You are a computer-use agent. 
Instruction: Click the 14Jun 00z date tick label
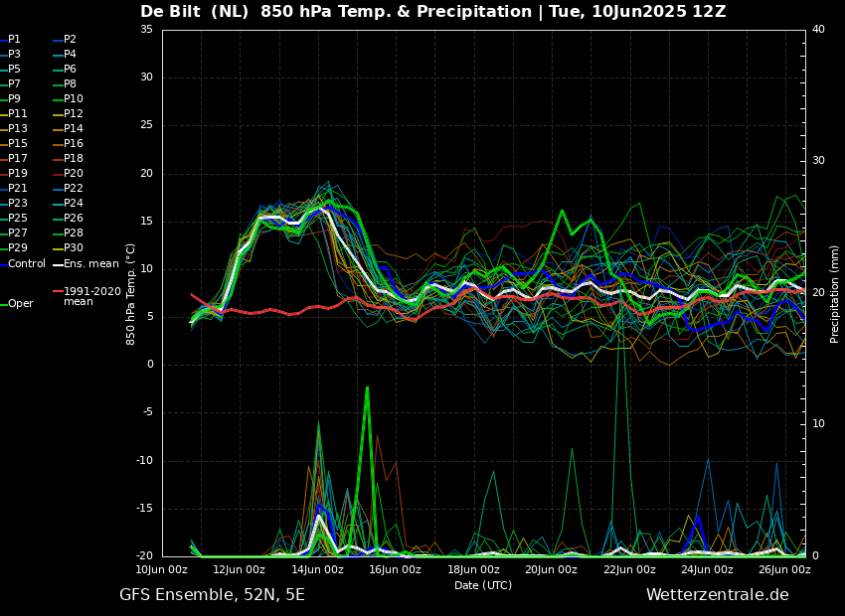tap(317, 570)
